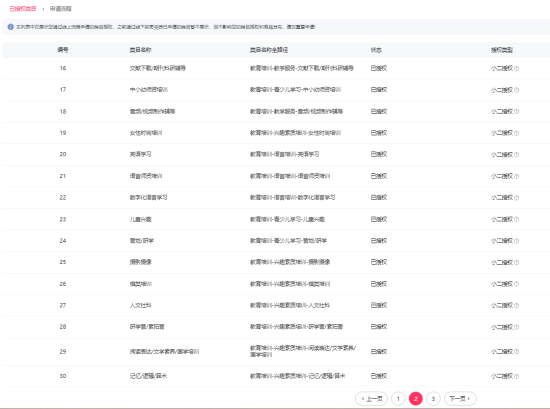This screenshot has height=409, width=550.
Task: Click the blue notice icon in banner
Action: tap(11, 27)
